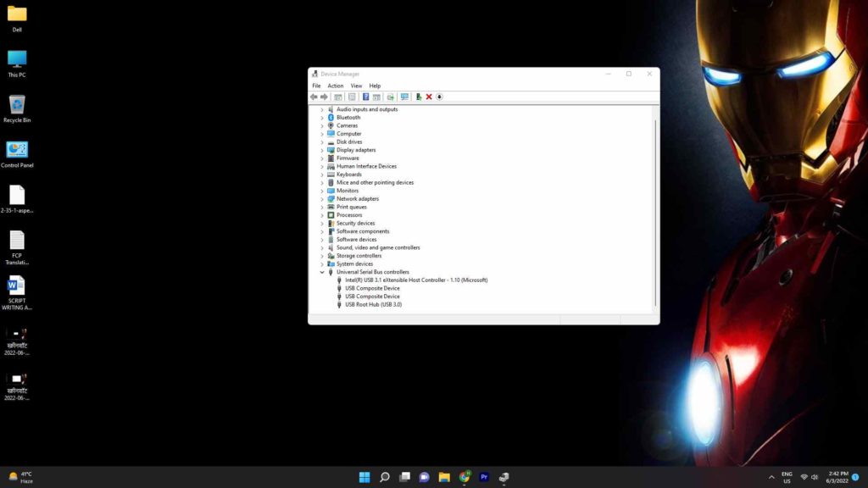Click the green Update device driver icon
The image size is (868, 488).
(419, 97)
